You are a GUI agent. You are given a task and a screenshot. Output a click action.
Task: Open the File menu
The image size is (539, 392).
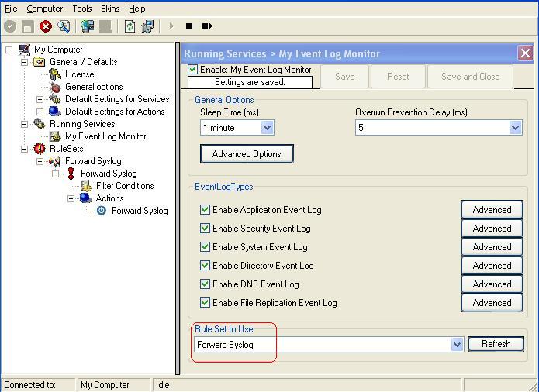[11, 9]
